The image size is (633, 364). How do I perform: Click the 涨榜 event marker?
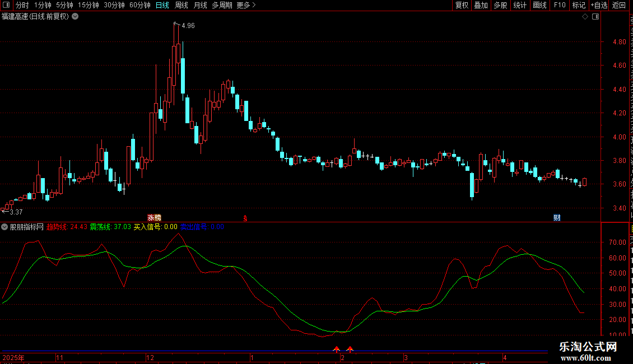[x=154, y=217]
